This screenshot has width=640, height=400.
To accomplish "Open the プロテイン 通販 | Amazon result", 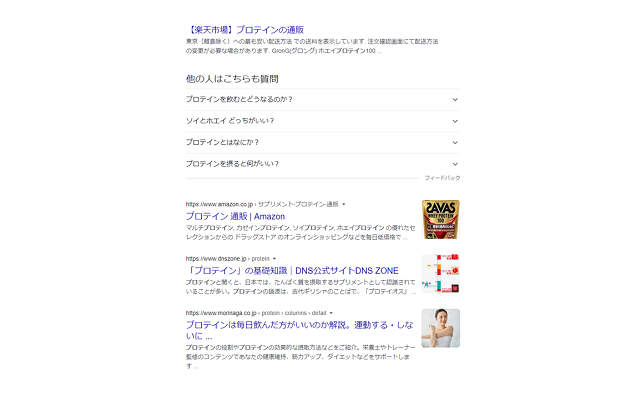I will pos(236,216).
